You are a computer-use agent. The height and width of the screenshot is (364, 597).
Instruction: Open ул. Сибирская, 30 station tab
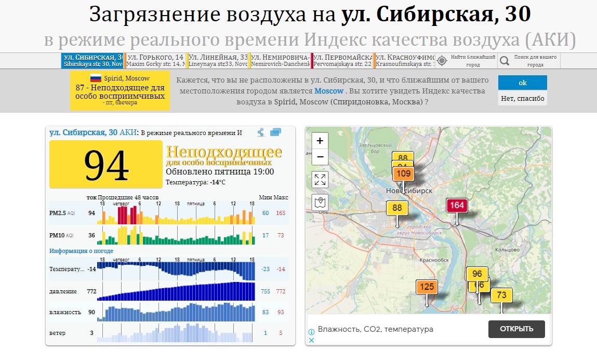(x=92, y=61)
